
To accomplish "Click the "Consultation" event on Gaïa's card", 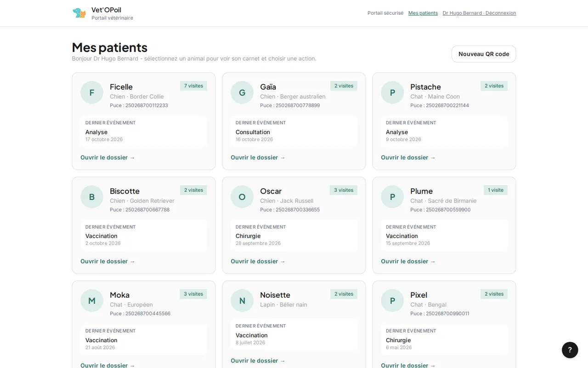I will [x=253, y=132].
